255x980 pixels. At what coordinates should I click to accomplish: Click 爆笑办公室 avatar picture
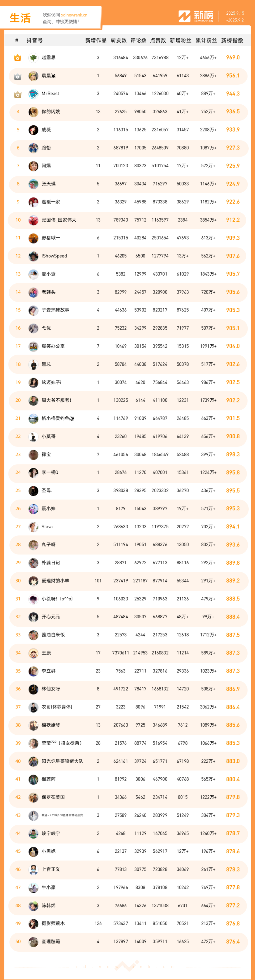coord(33,346)
